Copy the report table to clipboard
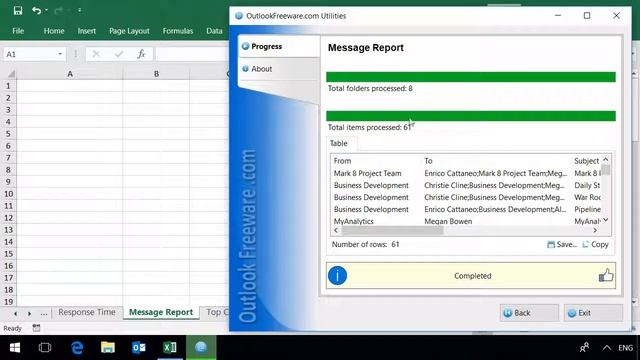 [x=596, y=244]
